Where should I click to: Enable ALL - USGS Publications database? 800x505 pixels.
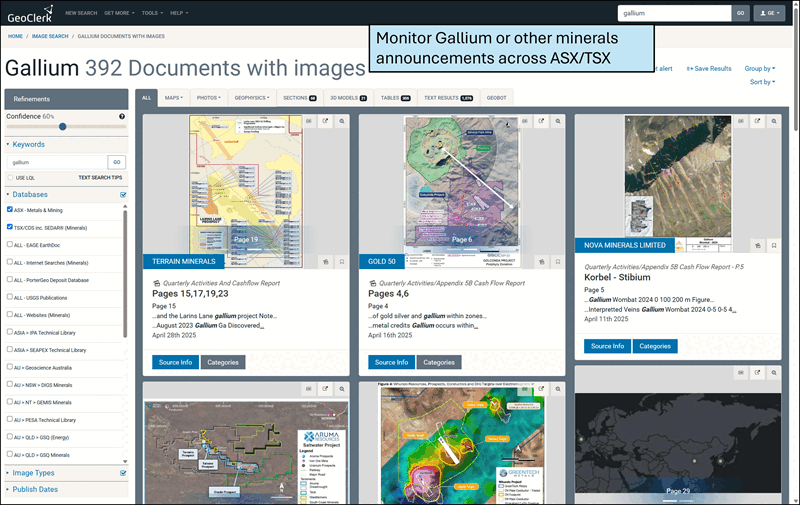pos(10,295)
